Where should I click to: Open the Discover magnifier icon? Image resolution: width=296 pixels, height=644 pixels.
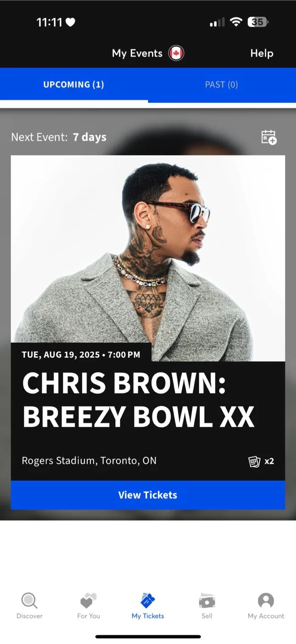[x=30, y=600]
